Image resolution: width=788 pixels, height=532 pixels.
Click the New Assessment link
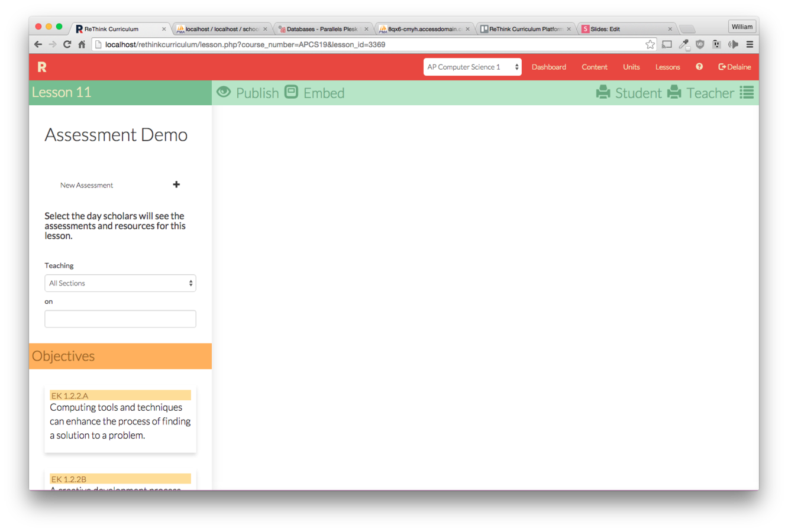(x=86, y=185)
